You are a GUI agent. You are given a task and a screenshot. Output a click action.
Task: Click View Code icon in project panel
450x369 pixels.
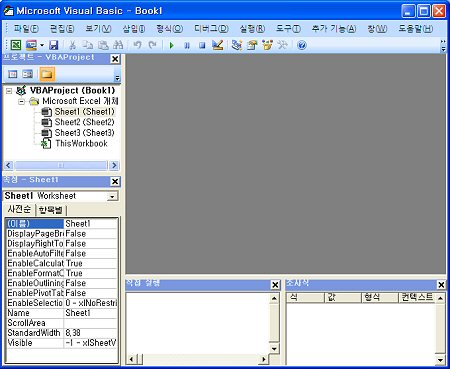13,74
